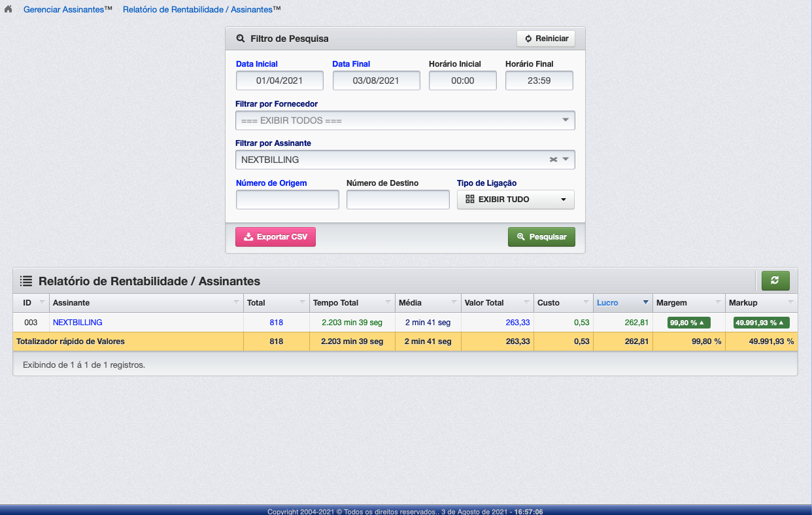Viewport: 812px width, 515px height.
Task: Open Assinante column filter arrow
Action: point(237,302)
